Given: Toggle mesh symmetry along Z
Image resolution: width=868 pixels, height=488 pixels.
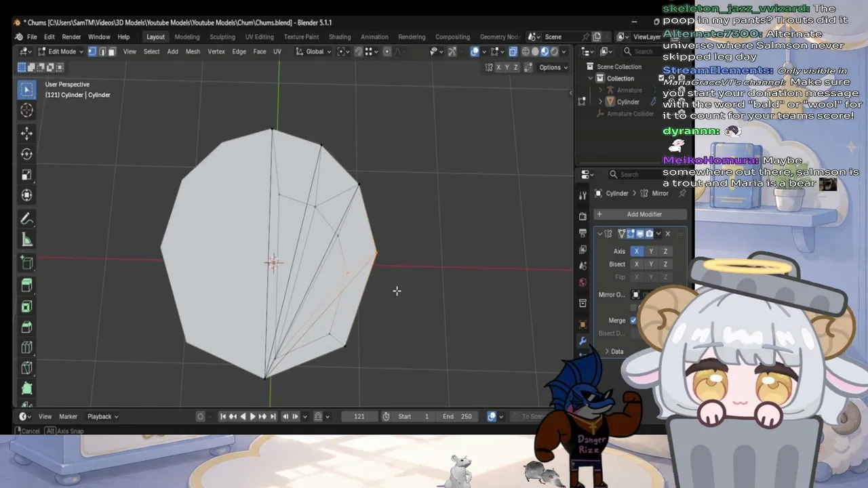Looking at the screenshot, I should click(516, 67).
